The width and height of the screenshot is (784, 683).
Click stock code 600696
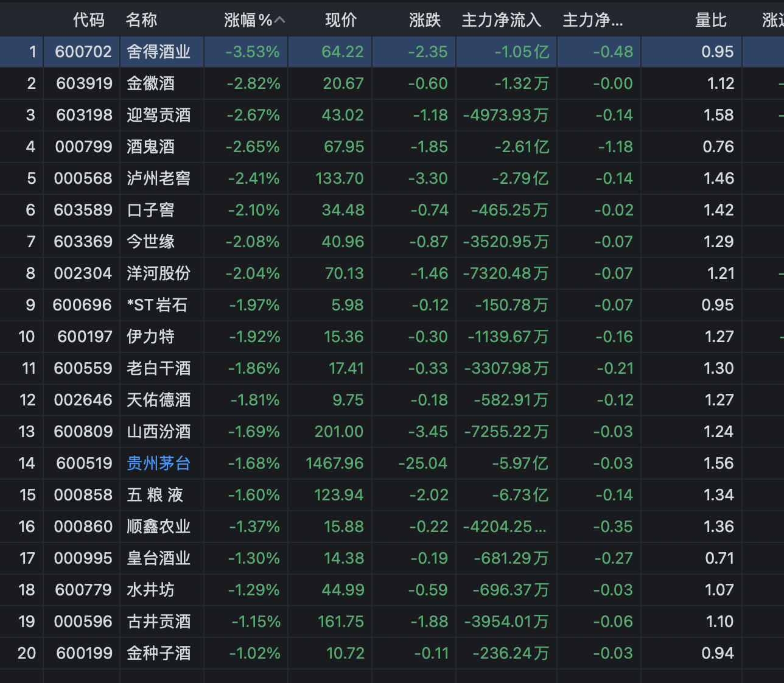point(83,305)
